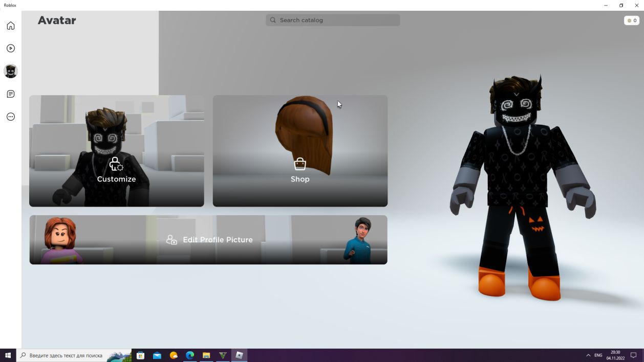Viewport: 644px width, 362px height.
Task: Open the More options ellipsis sidebar icon
Action: click(x=11, y=117)
